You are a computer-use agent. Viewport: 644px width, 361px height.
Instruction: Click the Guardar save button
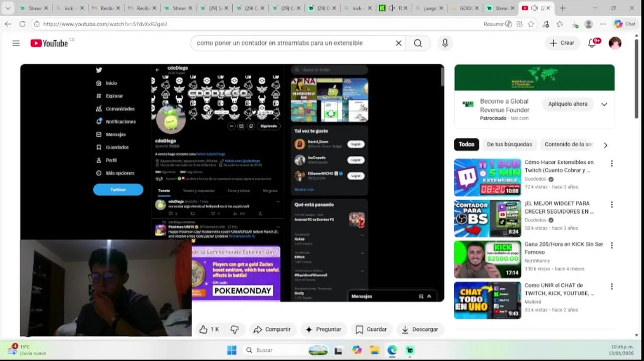371,329
